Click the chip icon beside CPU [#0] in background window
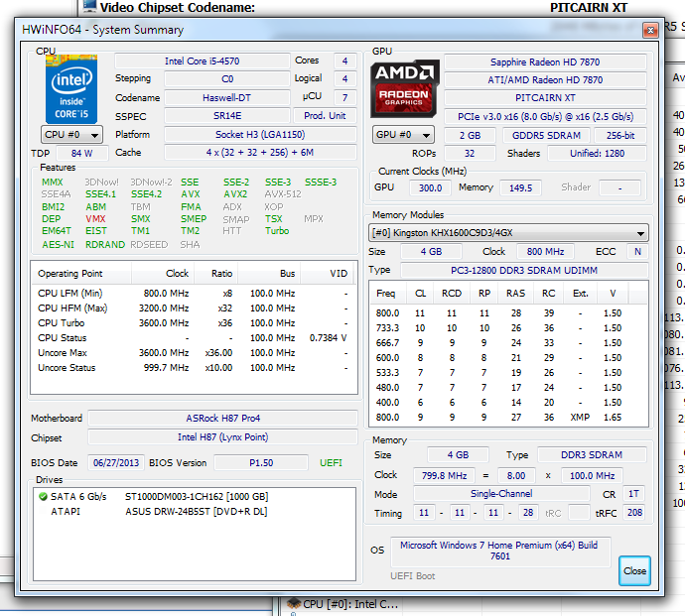Viewport: 685px width, 616px height. 294,604
